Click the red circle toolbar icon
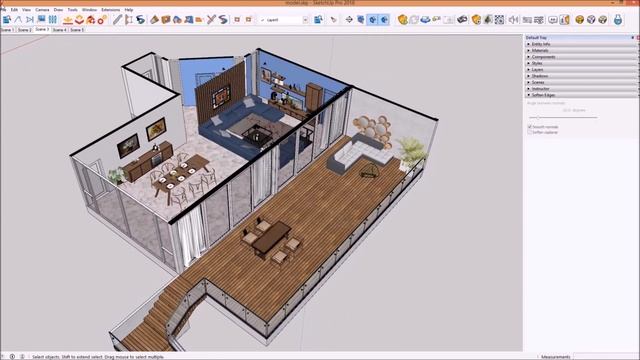The height and width of the screenshot is (360, 640). [102, 19]
